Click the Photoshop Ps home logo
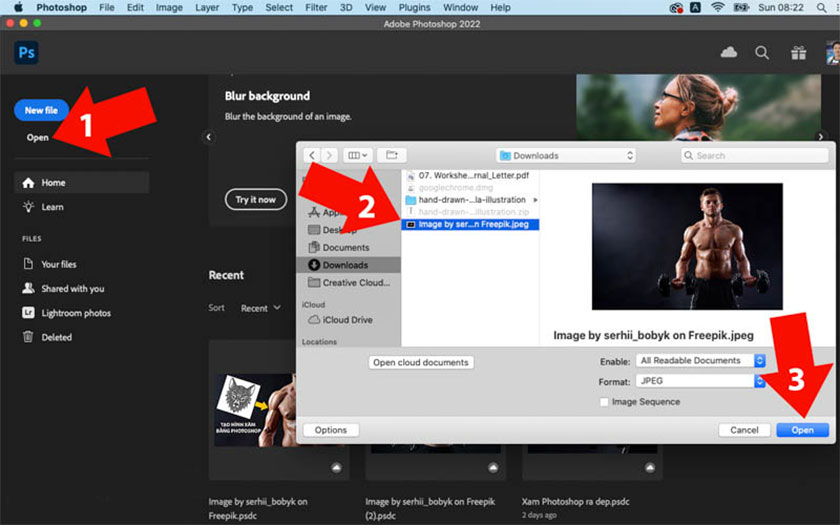 click(26, 53)
